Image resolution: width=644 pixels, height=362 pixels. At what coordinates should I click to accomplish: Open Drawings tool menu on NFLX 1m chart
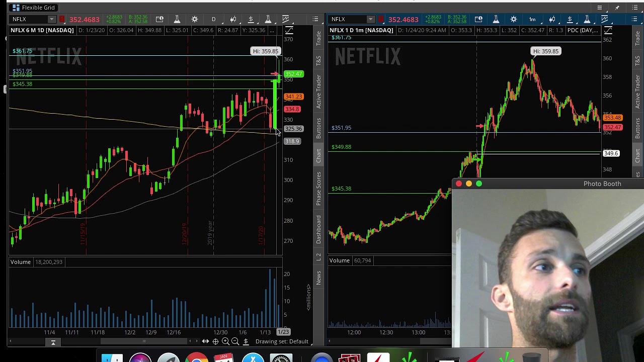coord(570,19)
